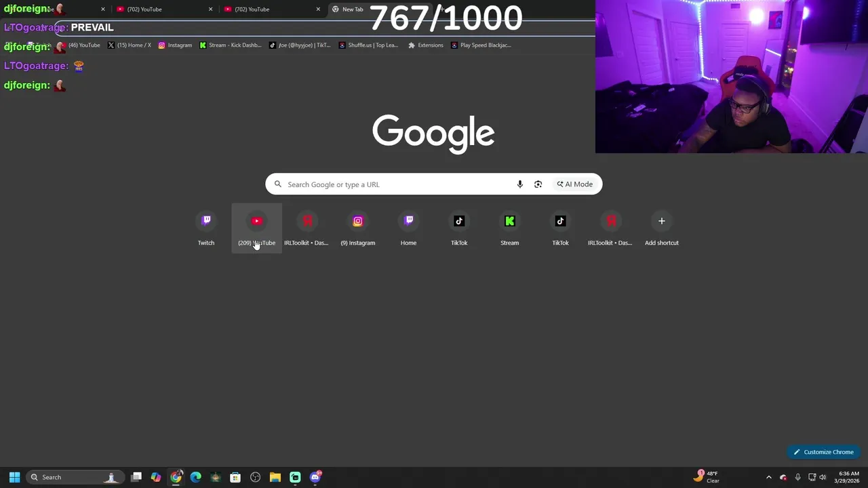868x488 pixels.
Task: Open the Stream - Kick Dashboard bookmark
Action: point(230,45)
